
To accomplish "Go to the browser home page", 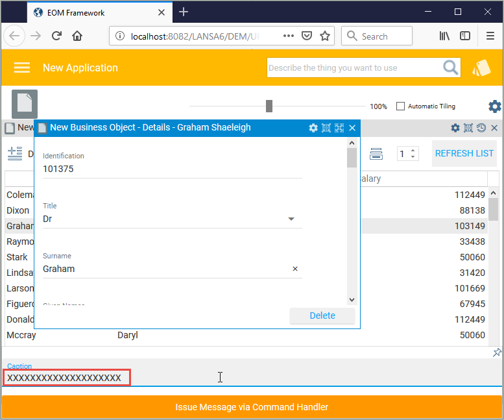I will point(77,36).
